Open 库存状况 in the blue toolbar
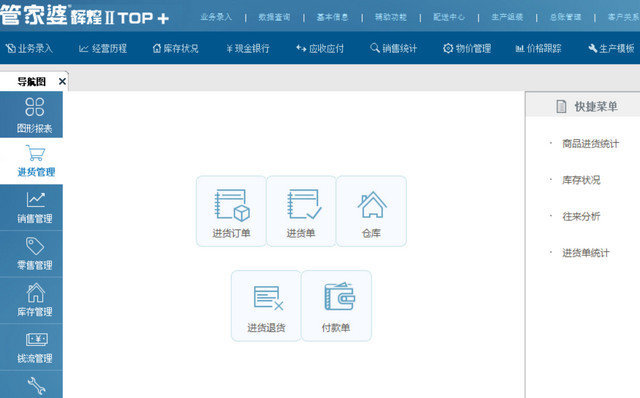This screenshot has width=640, height=398. pyautogui.click(x=176, y=49)
